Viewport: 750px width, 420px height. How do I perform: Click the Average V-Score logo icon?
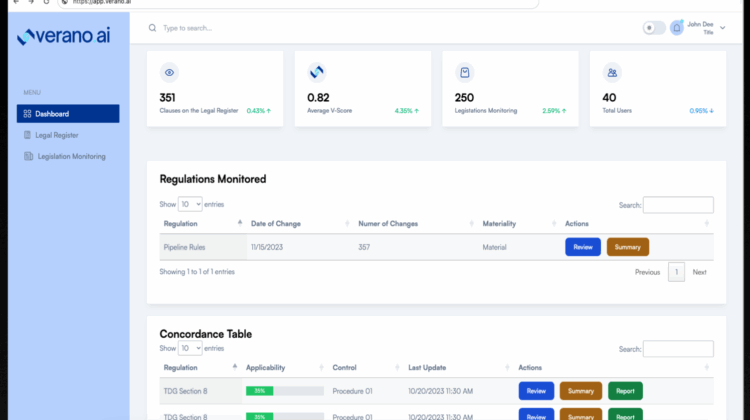click(317, 73)
